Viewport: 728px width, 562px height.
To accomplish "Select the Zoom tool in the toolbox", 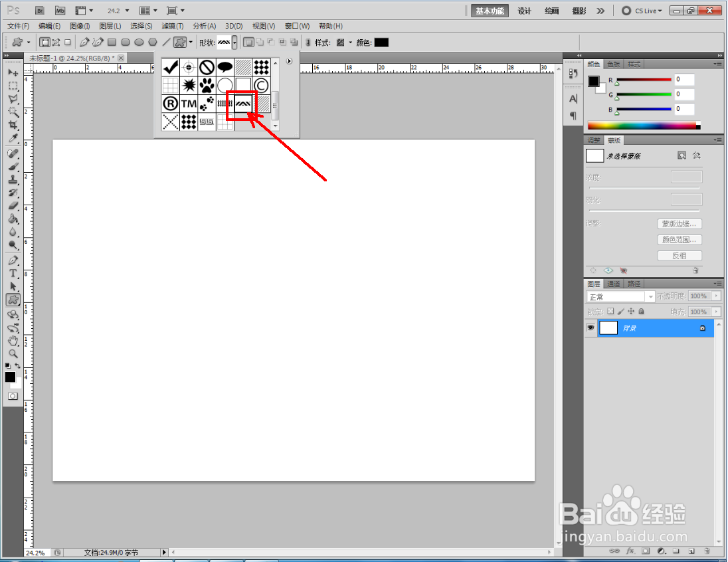I will (13, 354).
